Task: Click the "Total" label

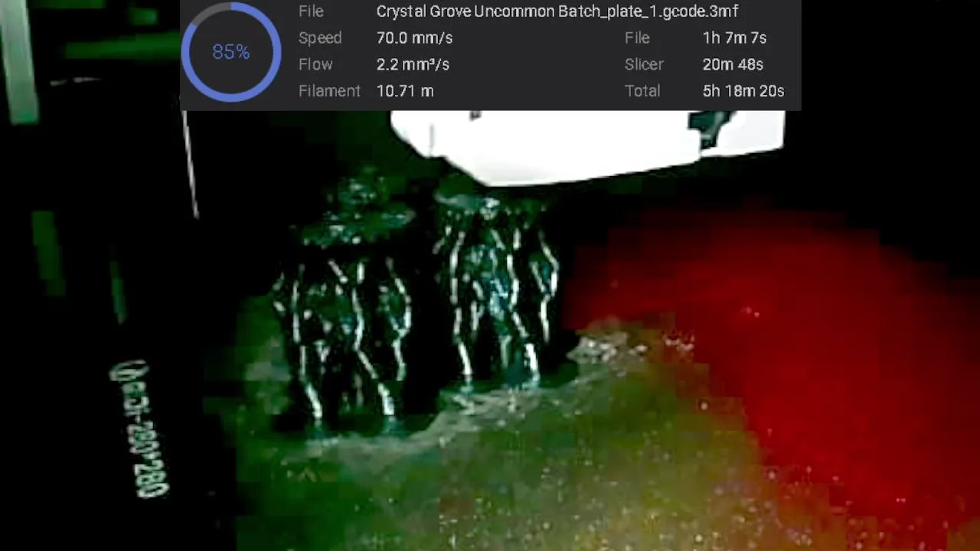Action: pyautogui.click(x=642, y=91)
